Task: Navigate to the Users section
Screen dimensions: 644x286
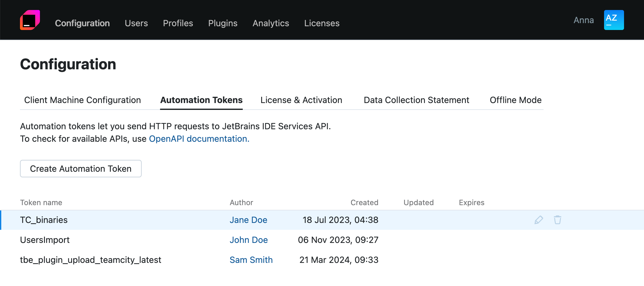Action: 136,23
